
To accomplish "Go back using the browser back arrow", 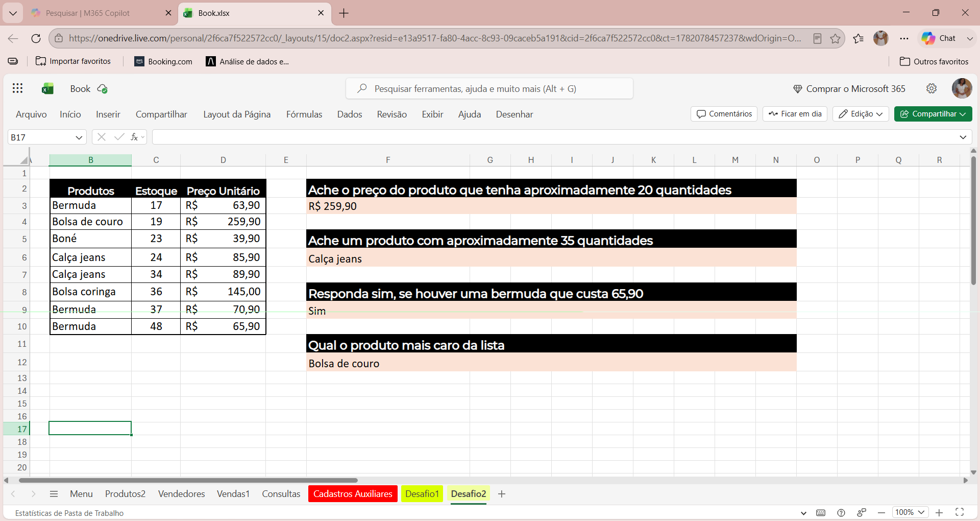I will point(13,38).
